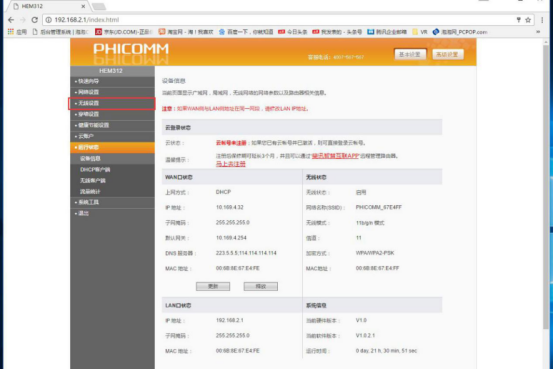Open the 腾讯企业邮箱 bookmark
Screen dimensions: 554x369
pos(387,32)
